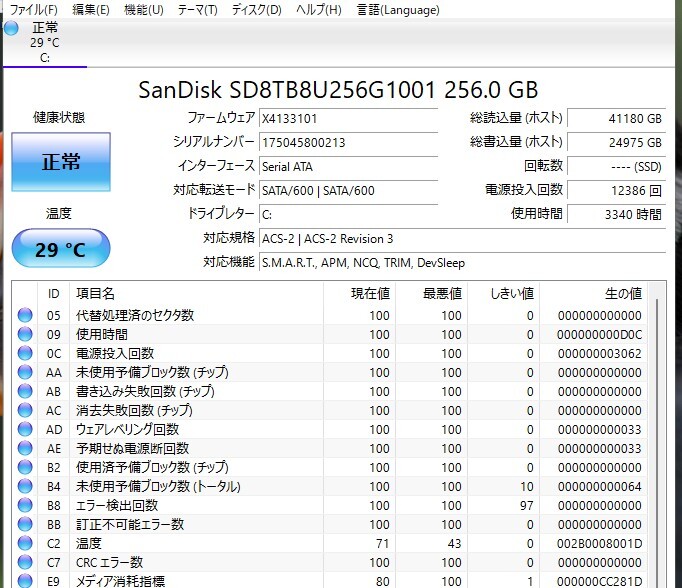Click status circle of row B8 エラー検出回数

(x=25, y=505)
